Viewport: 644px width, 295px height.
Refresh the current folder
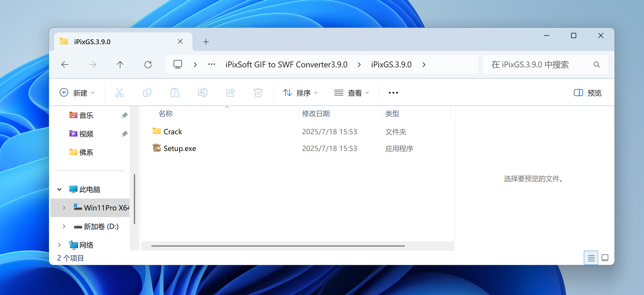148,65
